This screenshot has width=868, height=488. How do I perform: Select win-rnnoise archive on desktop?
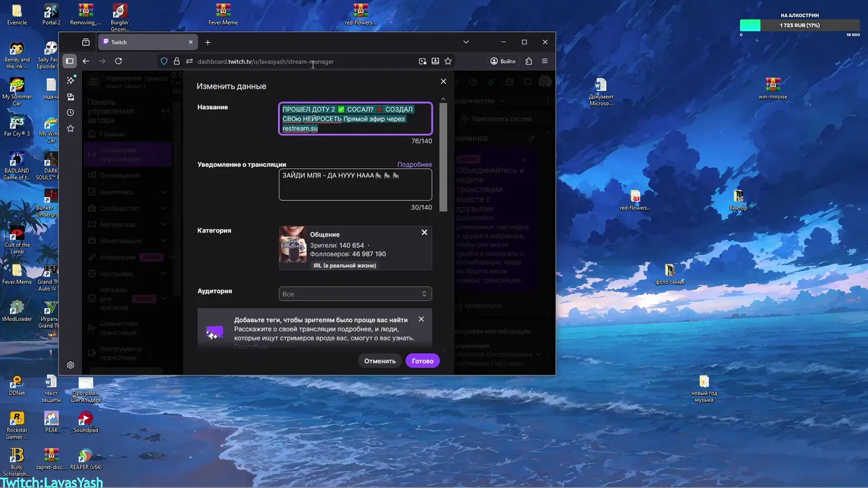click(772, 88)
